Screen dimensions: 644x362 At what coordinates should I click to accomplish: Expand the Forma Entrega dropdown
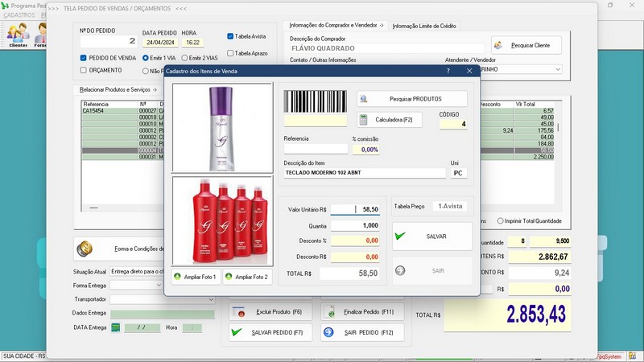[x=159, y=285]
